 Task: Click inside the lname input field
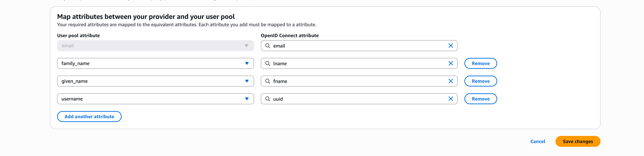350,63
